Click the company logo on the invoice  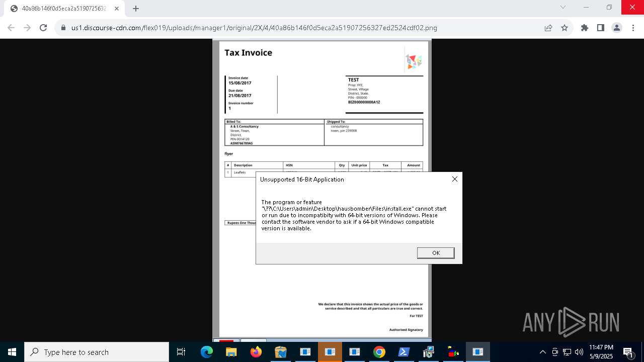pos(414,61)
